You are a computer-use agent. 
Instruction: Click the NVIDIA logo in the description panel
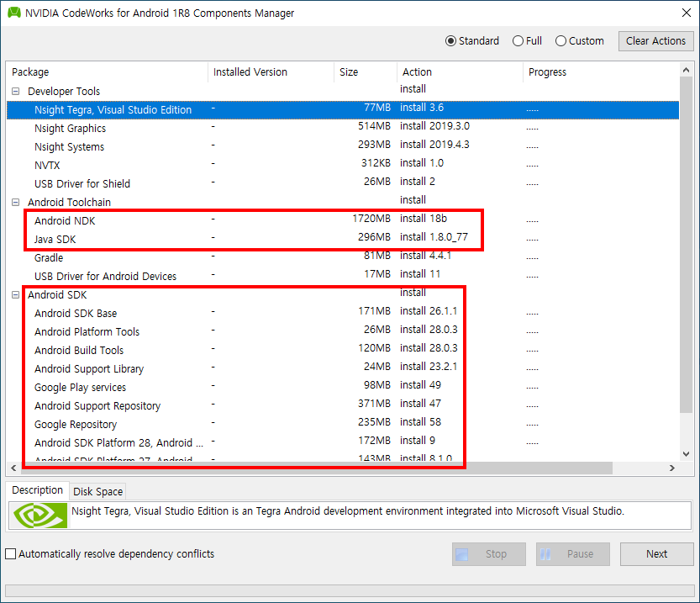pyautogui.click(x=40, y=516)
